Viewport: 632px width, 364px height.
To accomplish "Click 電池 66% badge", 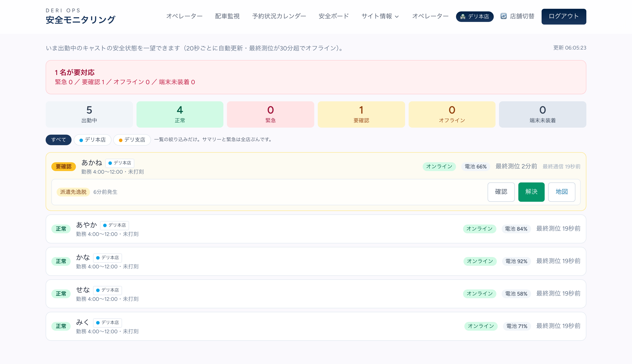I will (476, 166).
